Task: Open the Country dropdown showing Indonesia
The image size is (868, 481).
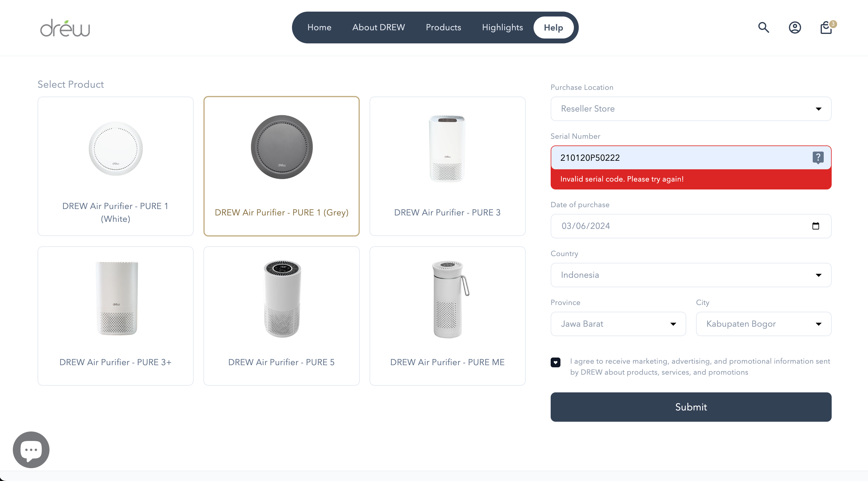Action: (691, 275)
